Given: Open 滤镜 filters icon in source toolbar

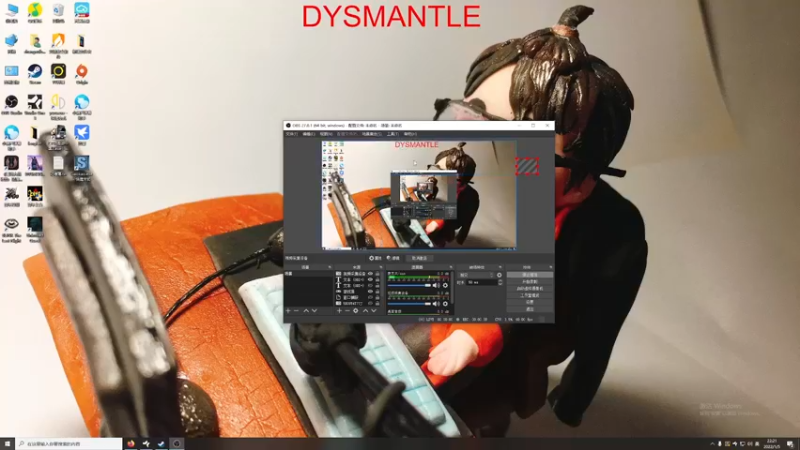Looking at the screenshot, I should (x=393, y=258).
